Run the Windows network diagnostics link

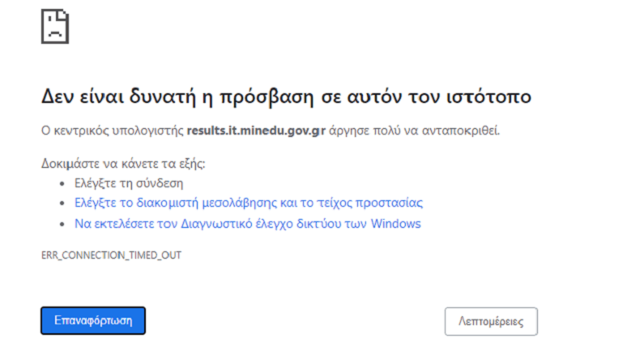(x=247, y=224)
